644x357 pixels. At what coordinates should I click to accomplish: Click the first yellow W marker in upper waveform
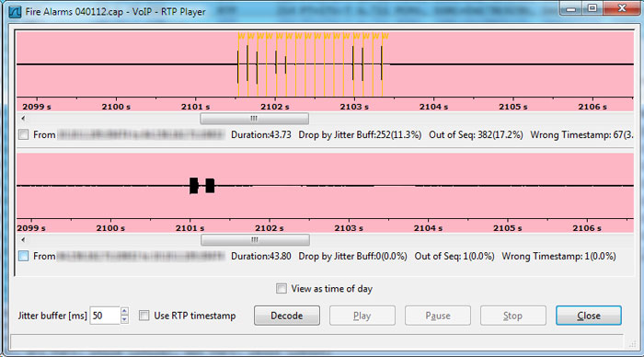point(241,36)
